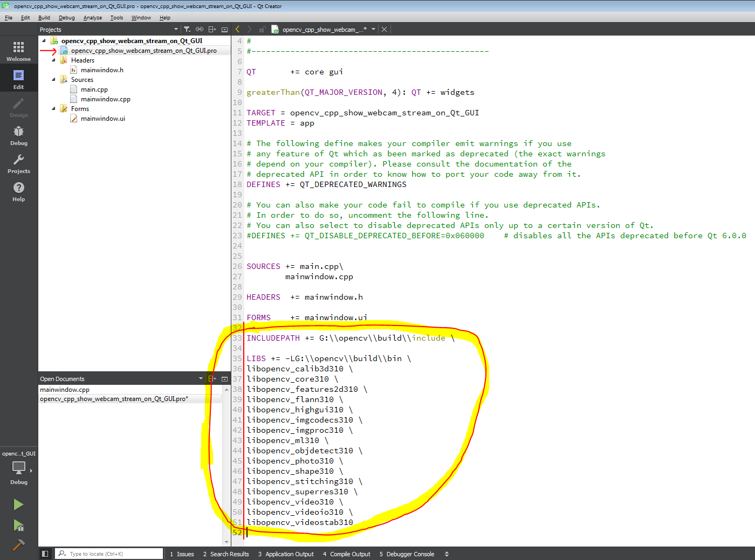This screenshot has height=560, width=755.
Task: Toggle the left sidebar visibility
Action: point(45,554)
